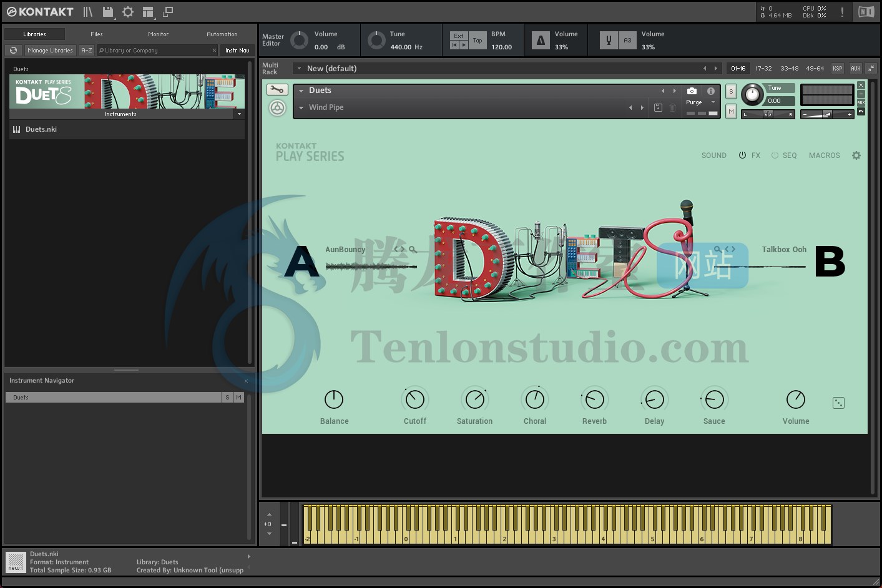Open Kontakt options gear icon
This screenshot has height=588, width=882.
(127, 12)
